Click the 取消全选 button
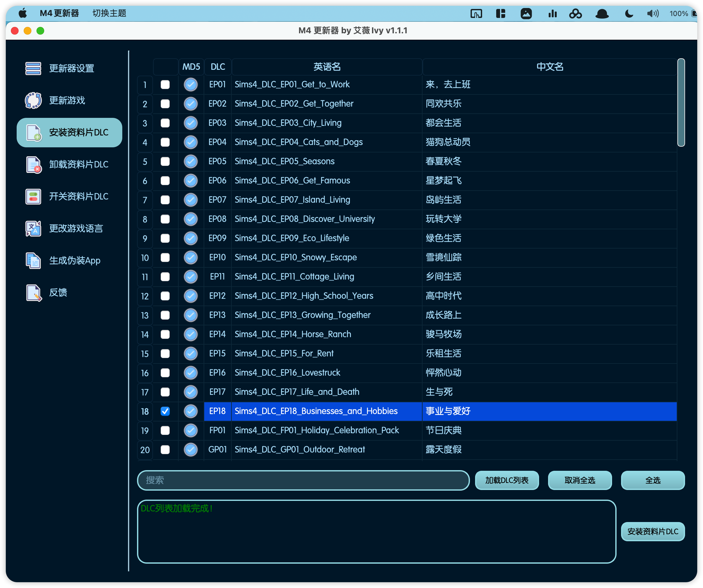 580,480
